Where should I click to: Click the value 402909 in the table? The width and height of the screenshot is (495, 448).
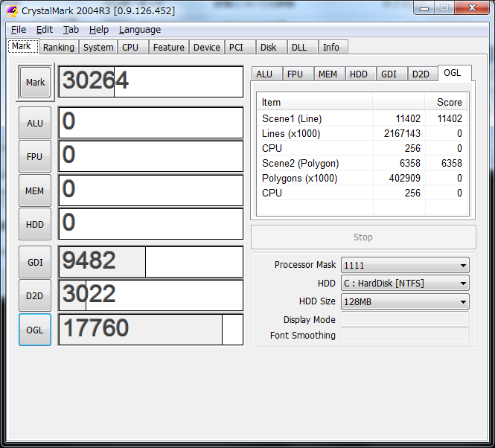tap(405, 178)
